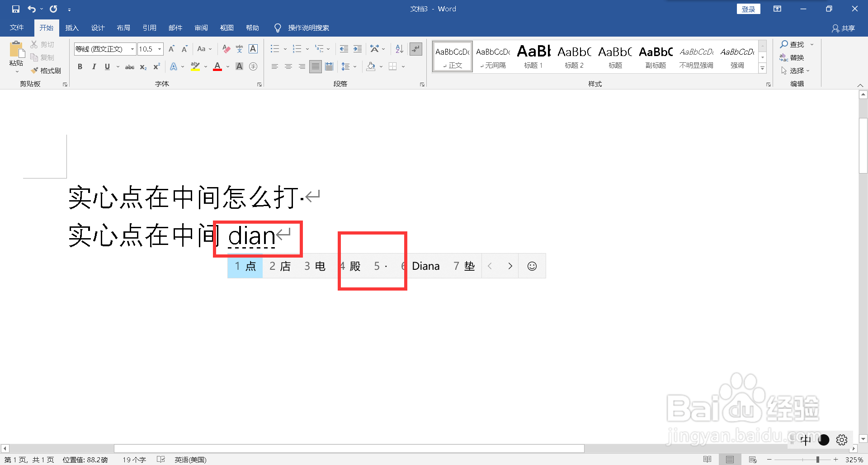The height and width of the screenshot is (465, 868).
Task: Click the Copy (复制) icon
Action: pos(34,57)
